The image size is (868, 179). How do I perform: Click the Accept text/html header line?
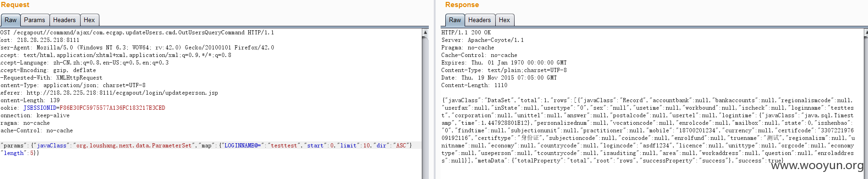pos(116,55)
